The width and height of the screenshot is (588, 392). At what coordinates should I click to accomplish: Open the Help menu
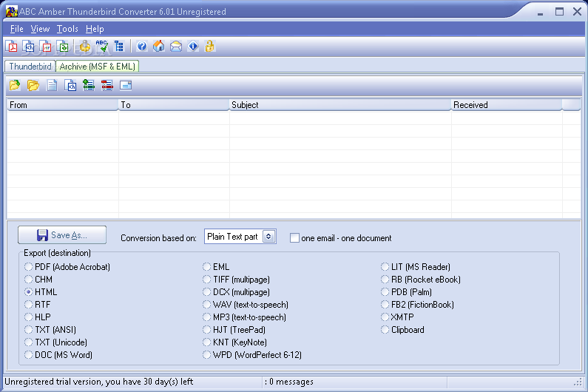click(x=95, y=29)
